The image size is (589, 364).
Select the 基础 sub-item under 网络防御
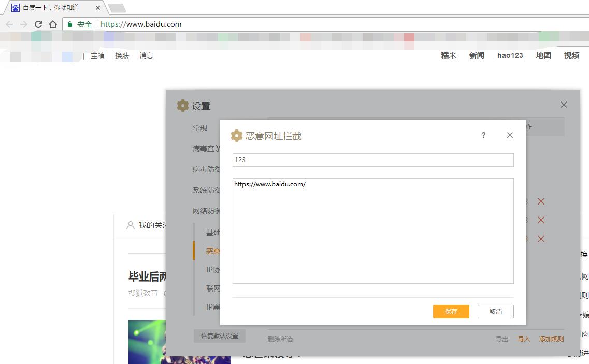213,232
